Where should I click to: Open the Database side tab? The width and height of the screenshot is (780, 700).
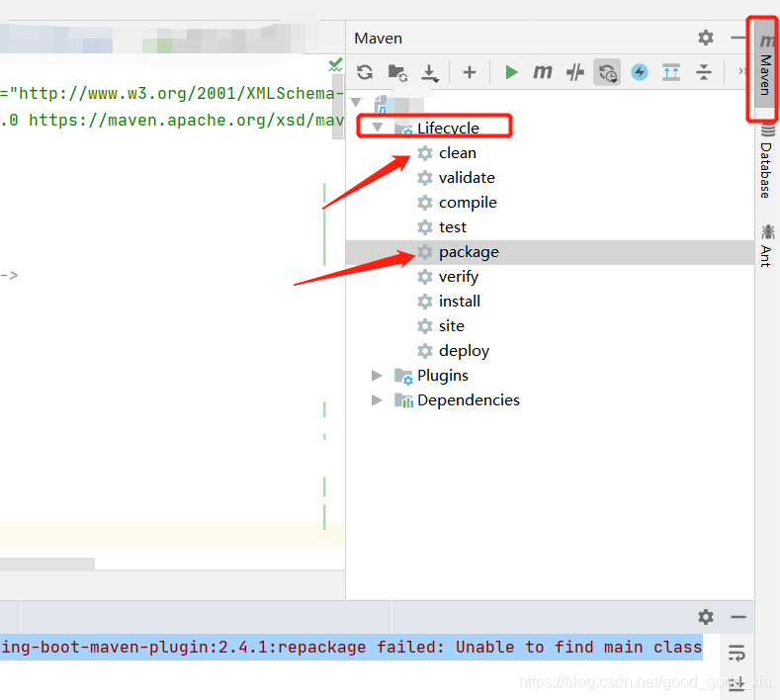point(766,162)
